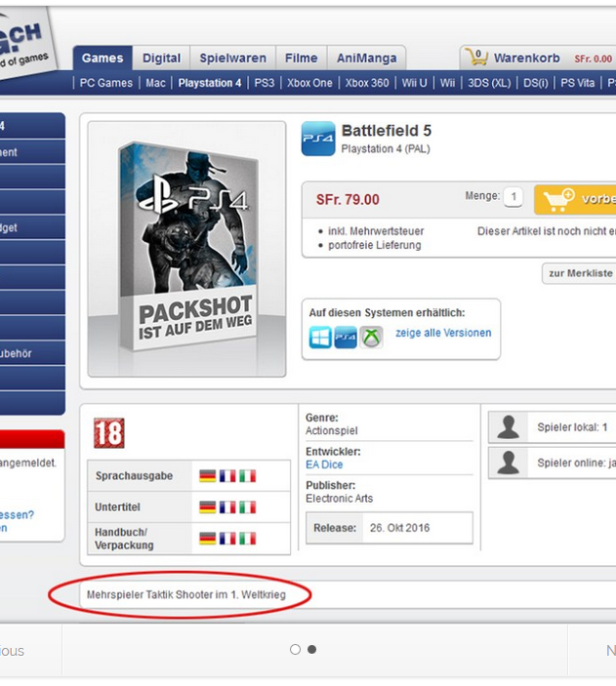
Task: Click the zur Merkliste button
Action: coord(579,273)
